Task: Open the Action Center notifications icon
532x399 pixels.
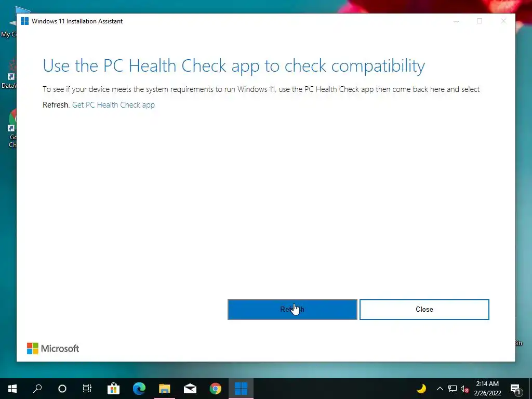Action: coord(515,389)
